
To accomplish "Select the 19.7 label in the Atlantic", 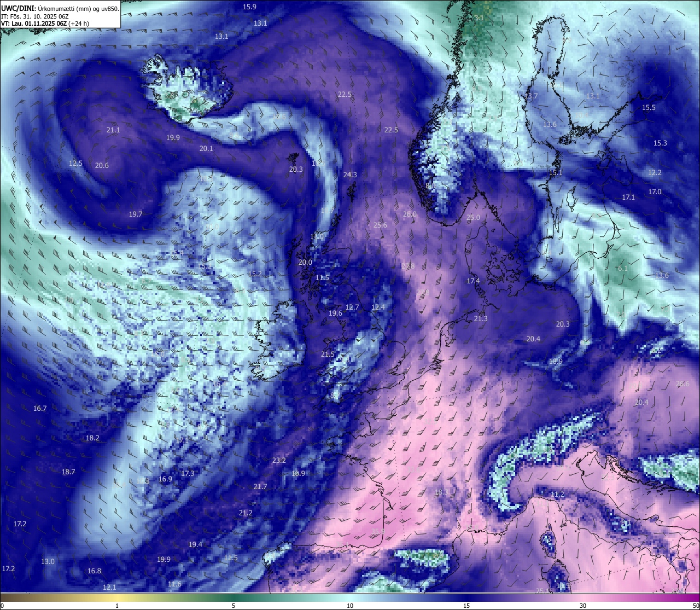I will coord(136,214).
